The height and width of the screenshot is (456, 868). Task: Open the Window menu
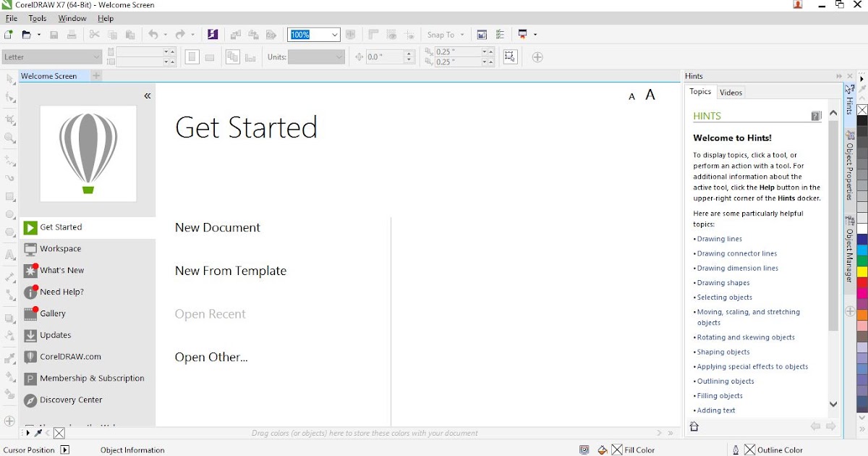click(x=72, y=18)
